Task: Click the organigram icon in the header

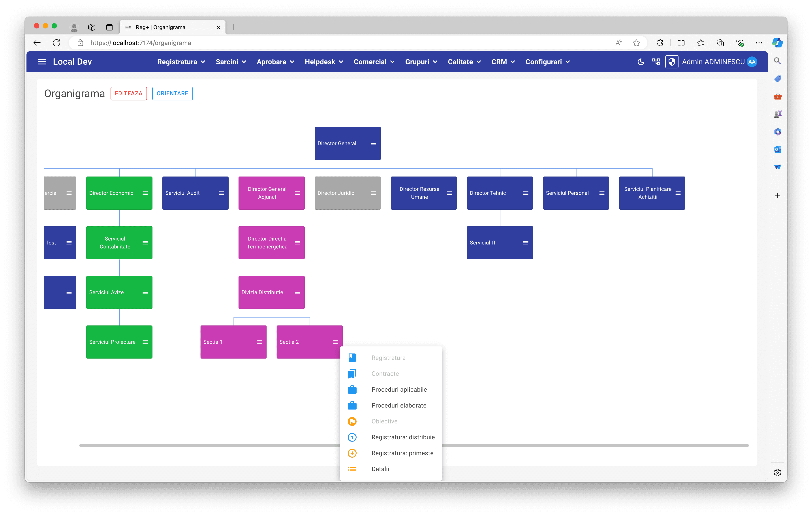Action: click(656, 62)
